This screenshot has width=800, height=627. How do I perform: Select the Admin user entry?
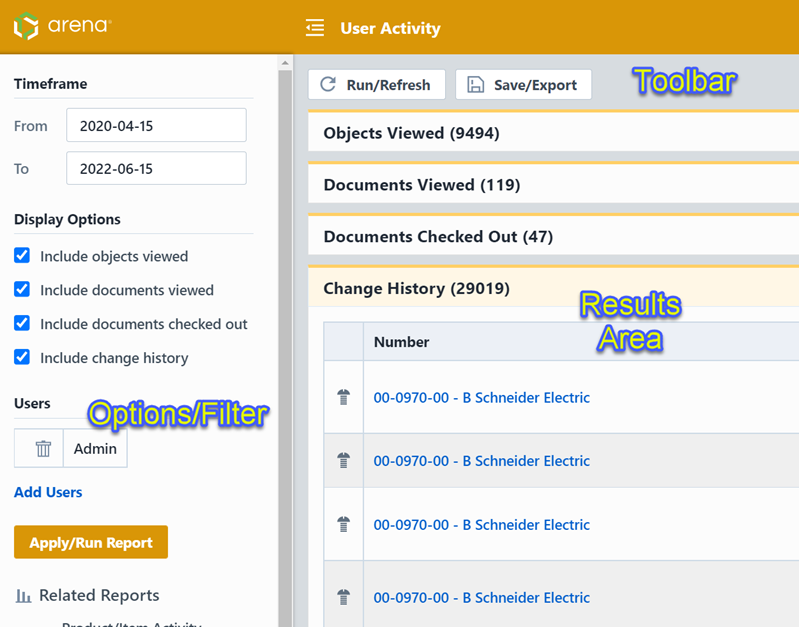coord(95,448)
